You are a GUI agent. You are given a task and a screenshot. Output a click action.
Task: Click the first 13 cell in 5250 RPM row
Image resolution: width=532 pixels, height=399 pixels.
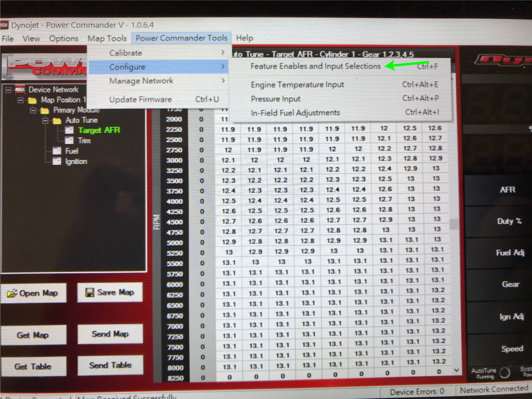[x=229, y=252]
